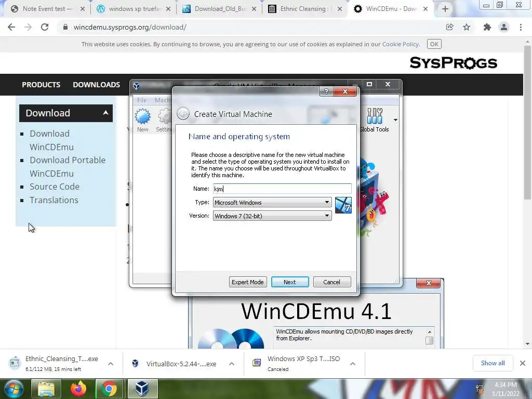The height and width of the screenshot is (399, 532).
Task: Open the Windows Start button
Action: [x=14, y=389]
